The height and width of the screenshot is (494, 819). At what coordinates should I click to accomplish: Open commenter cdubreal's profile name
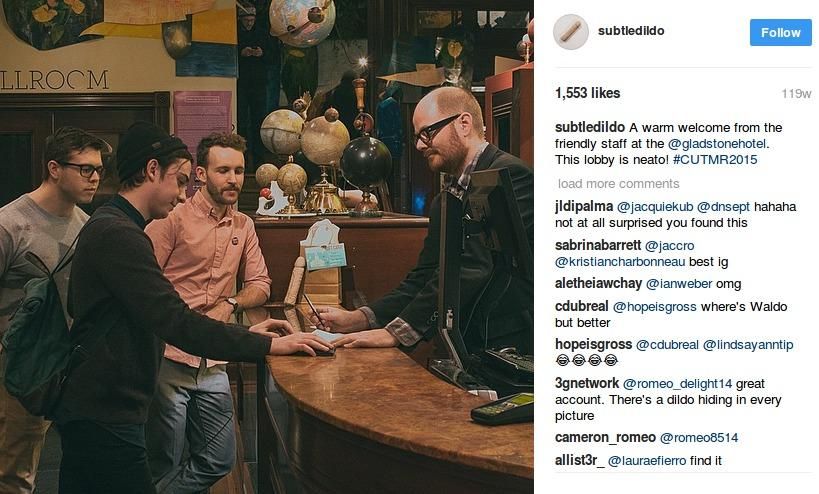(582, 307)
